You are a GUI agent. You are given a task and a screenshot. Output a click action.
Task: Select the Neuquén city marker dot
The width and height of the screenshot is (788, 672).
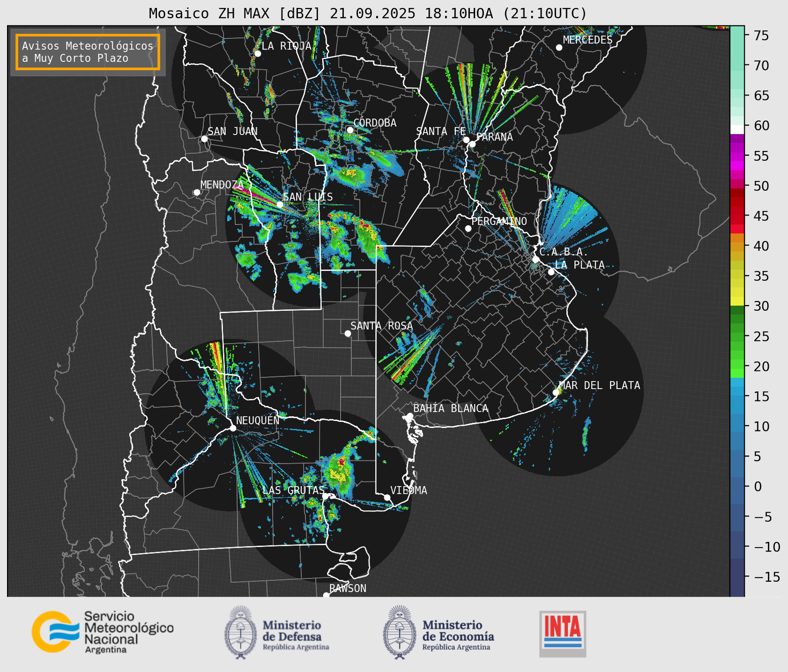[x=233, y=428]
